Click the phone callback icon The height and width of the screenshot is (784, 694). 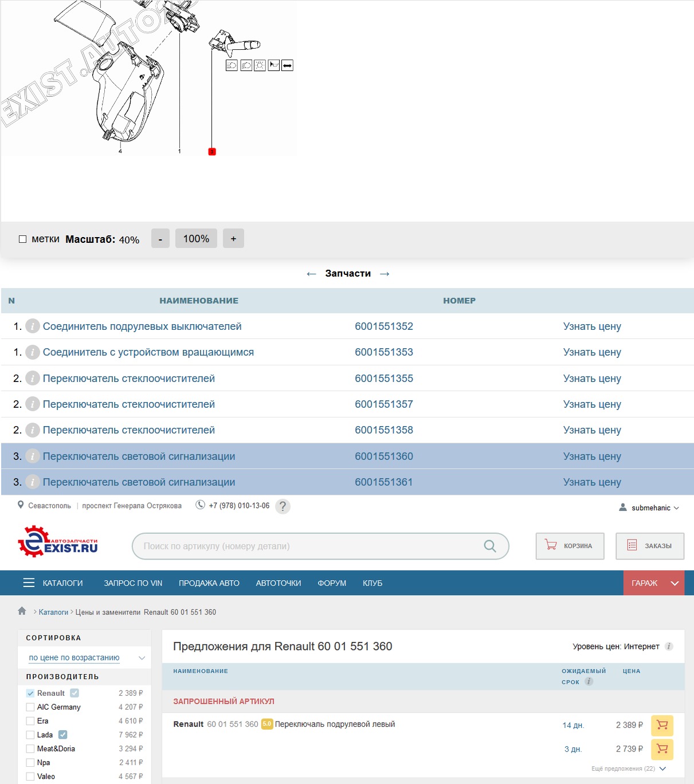click(200, 505)
